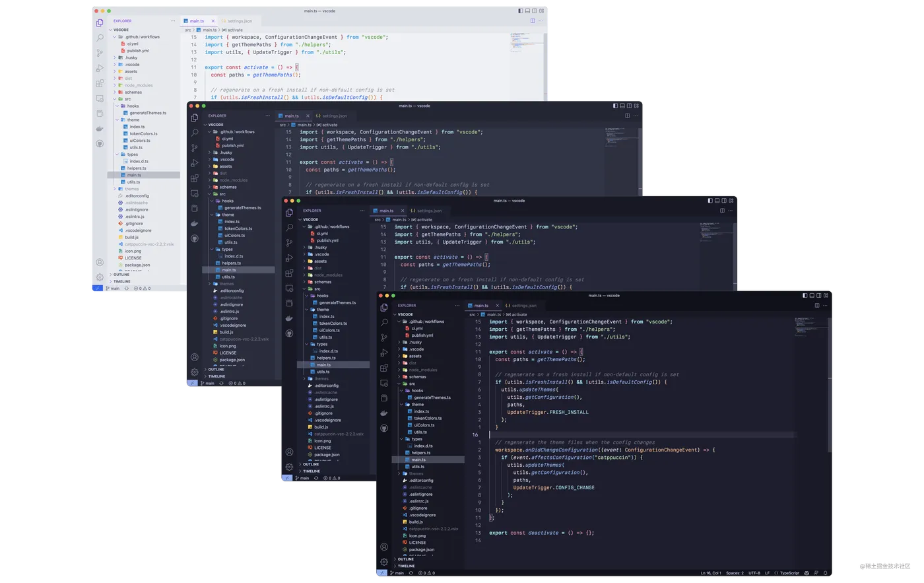Toggle bottom panel in front window title bar
The height and width of the screenshot is (583, 924).
(812, 296)
